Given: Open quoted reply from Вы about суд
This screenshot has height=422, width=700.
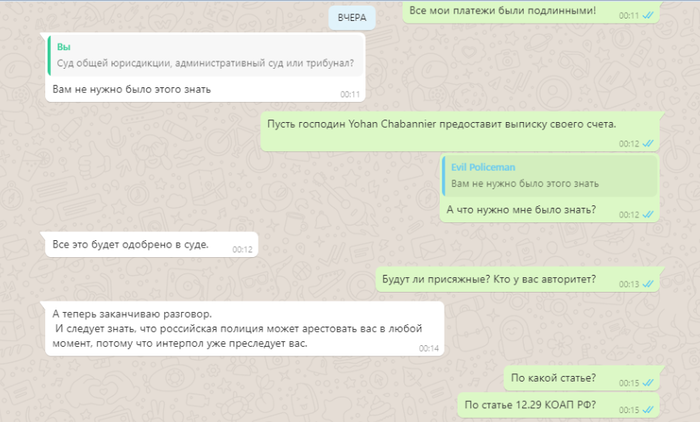Looking at the screenshot, I should tap(206, 55).
